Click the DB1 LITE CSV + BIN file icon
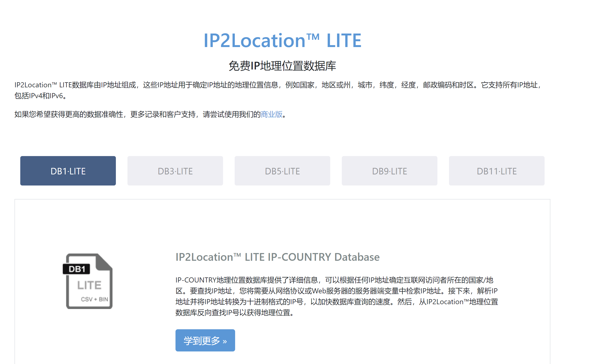 coord(88,281)
